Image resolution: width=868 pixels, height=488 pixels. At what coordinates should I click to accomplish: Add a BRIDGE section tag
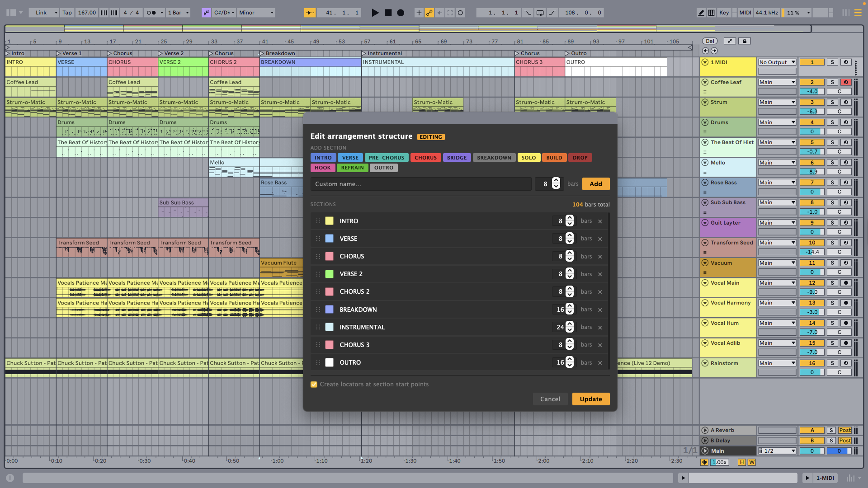coord(457,158)
